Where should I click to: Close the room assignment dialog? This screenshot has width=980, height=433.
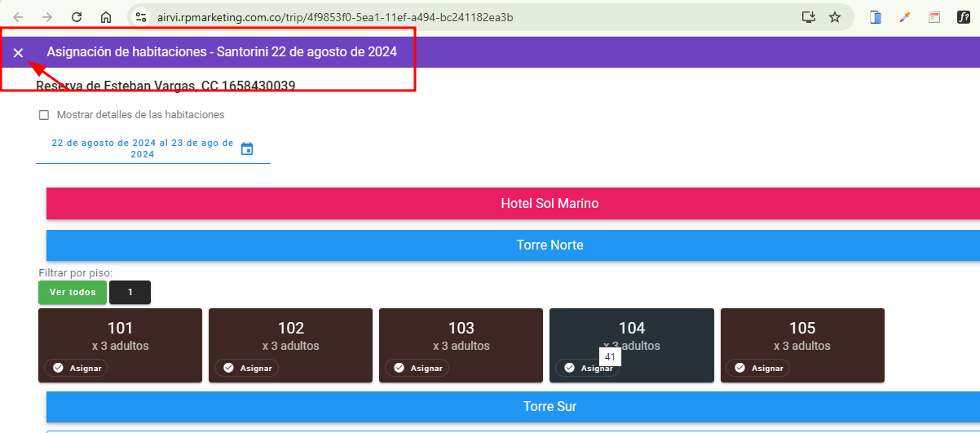click(x=18, y=53)
